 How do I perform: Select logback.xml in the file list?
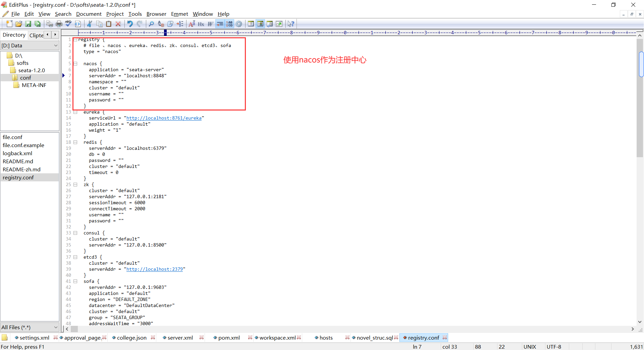pos(17,154)
